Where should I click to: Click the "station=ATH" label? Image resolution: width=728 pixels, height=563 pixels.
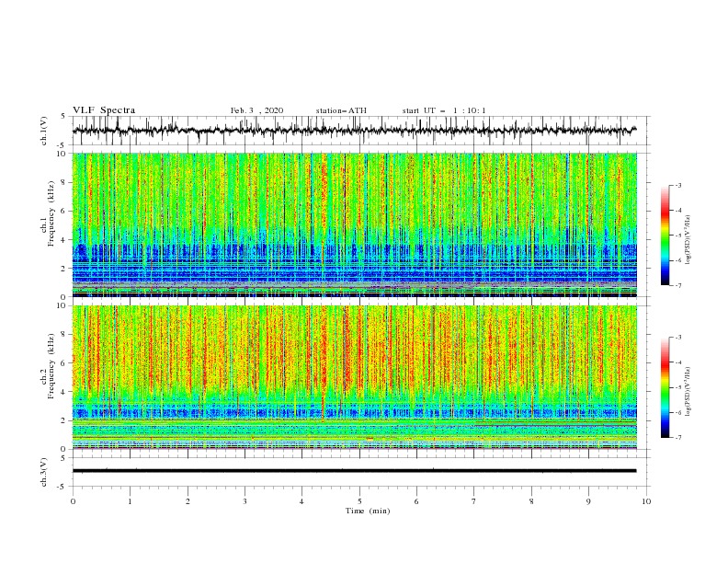(341, 110)
